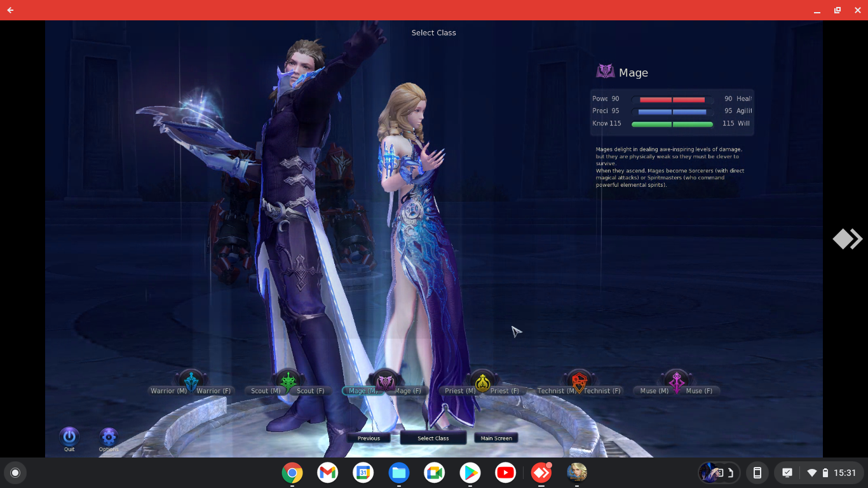Select Scout (F) class

pyautogui.click(x=311, y=391)
